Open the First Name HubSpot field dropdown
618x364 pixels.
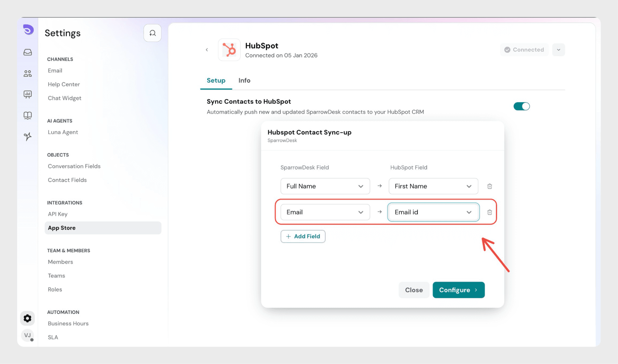[433, 186]
